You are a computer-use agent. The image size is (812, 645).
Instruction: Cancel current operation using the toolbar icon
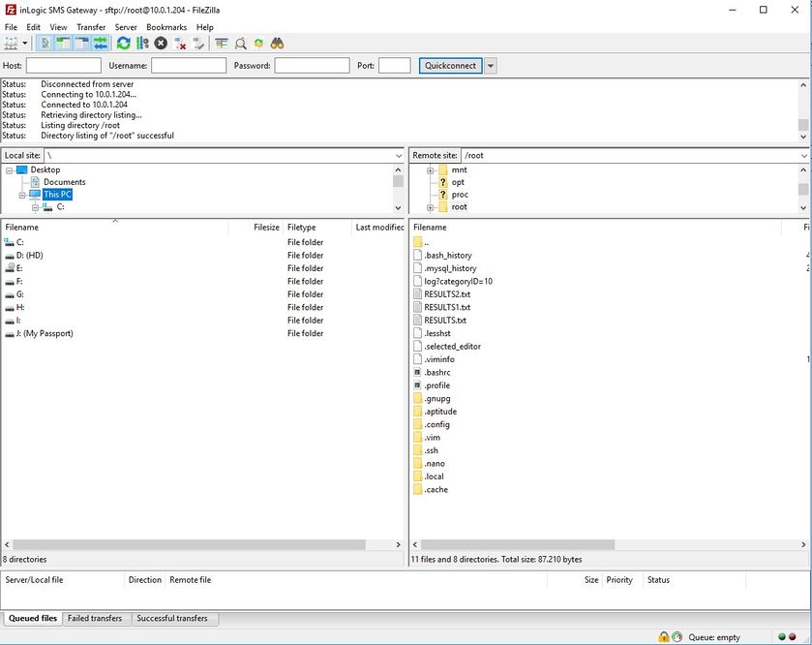[x=161, y=44]
